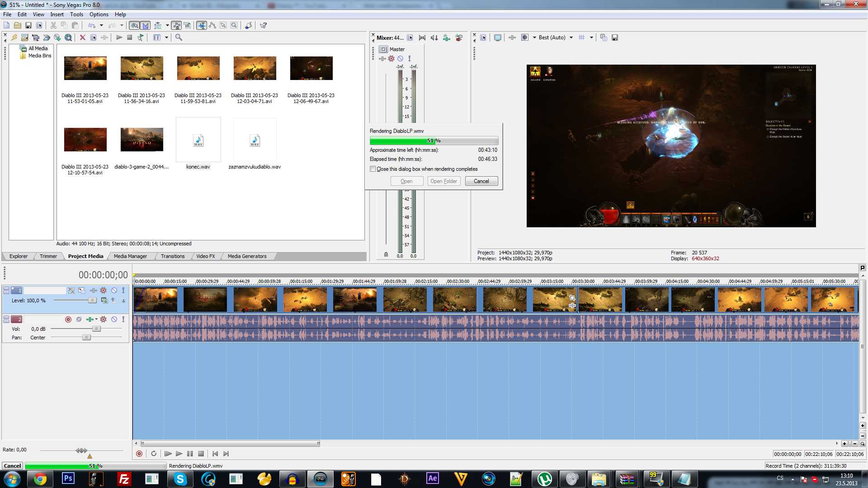Screen dimensions: 868x488
Task: Switch to the Transitions tab
Action: coord(173,256)
